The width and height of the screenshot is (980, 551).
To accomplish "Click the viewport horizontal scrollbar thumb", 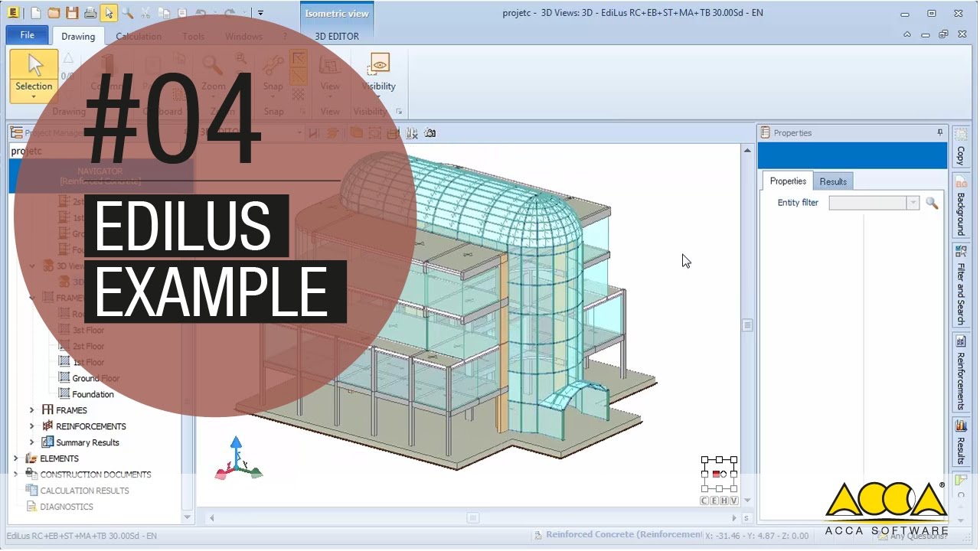I will (472, 518).
